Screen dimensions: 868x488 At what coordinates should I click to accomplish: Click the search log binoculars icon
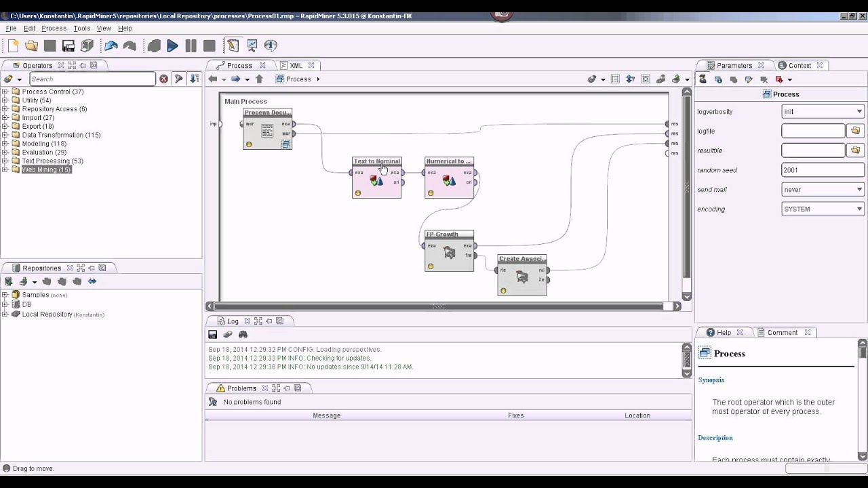(x=243, y=334)
